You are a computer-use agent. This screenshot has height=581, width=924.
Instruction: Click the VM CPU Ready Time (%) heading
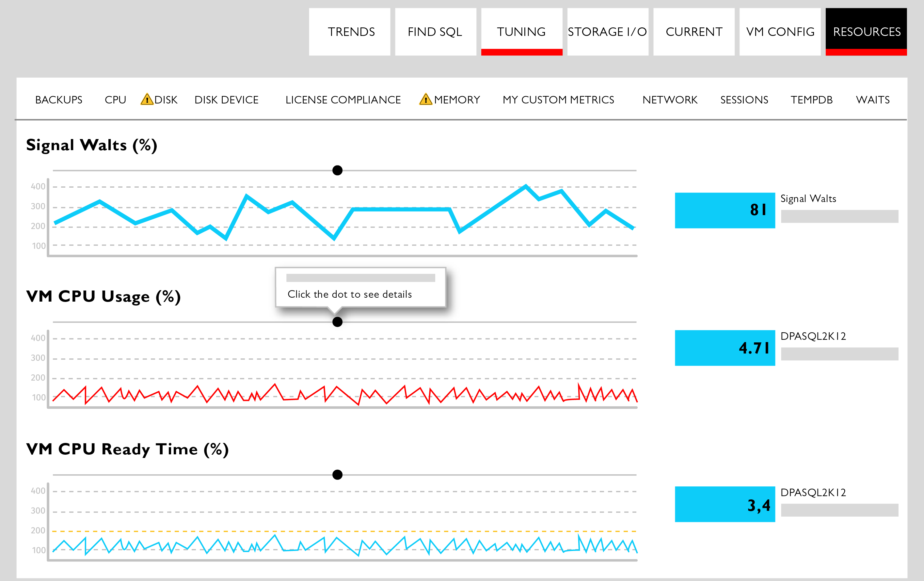(127, 449)
